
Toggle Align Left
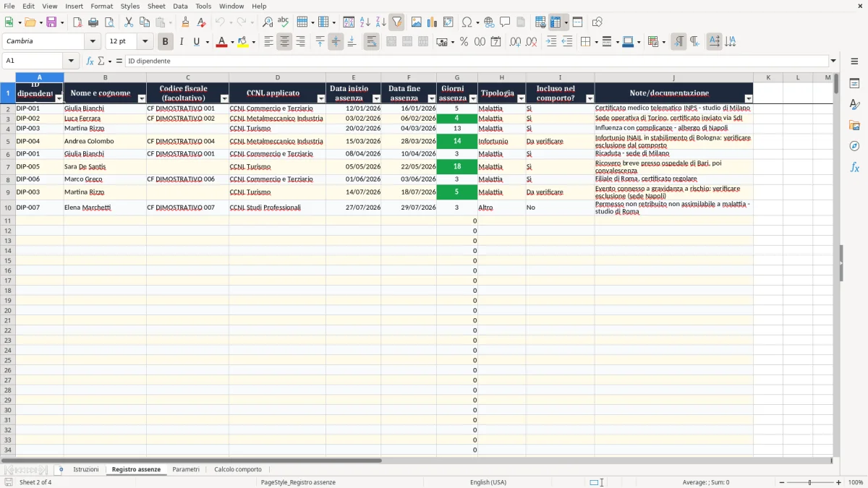tap(268, 42)
